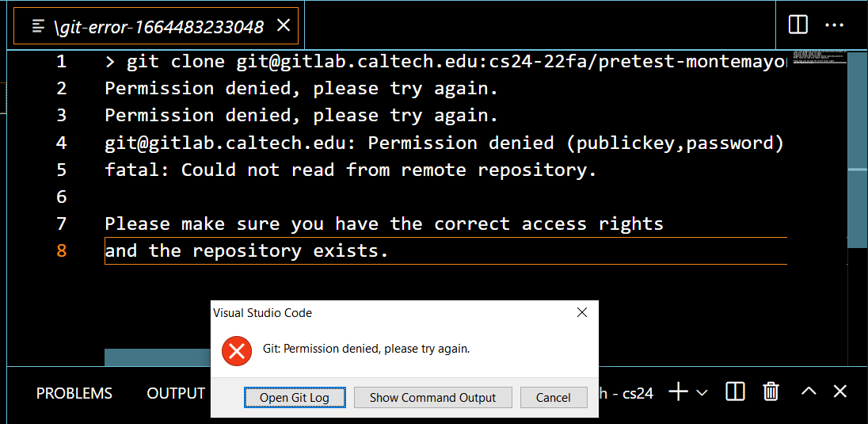The image size is (868, 424).
Task: Close the panel with the X icon
Action: (x=840, y=392)
